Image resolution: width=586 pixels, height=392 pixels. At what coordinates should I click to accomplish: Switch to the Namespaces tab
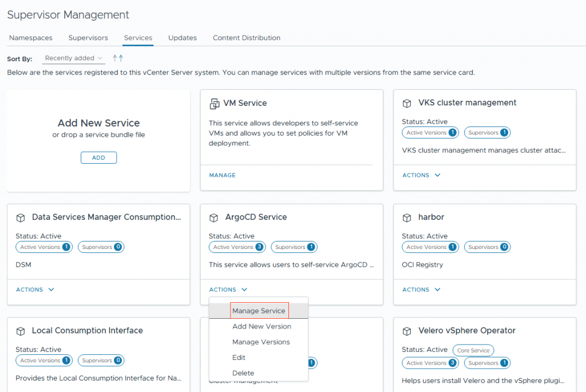[31, 38]
